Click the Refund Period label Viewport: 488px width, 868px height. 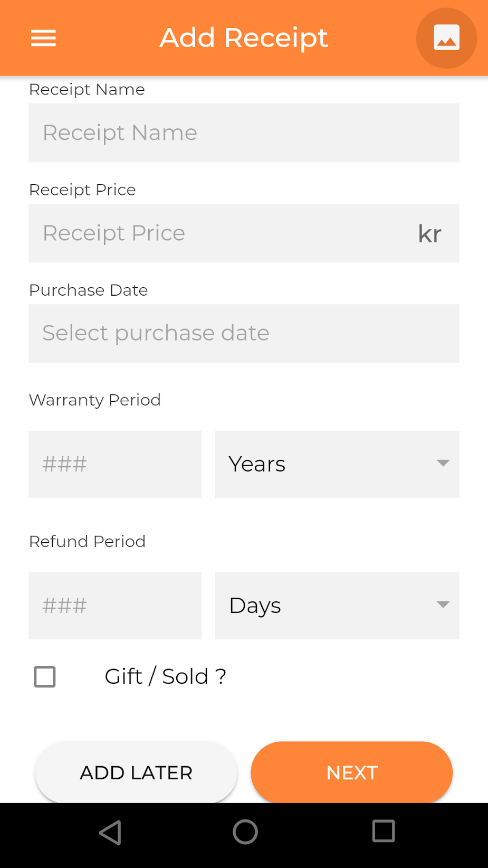click(88, 541)
